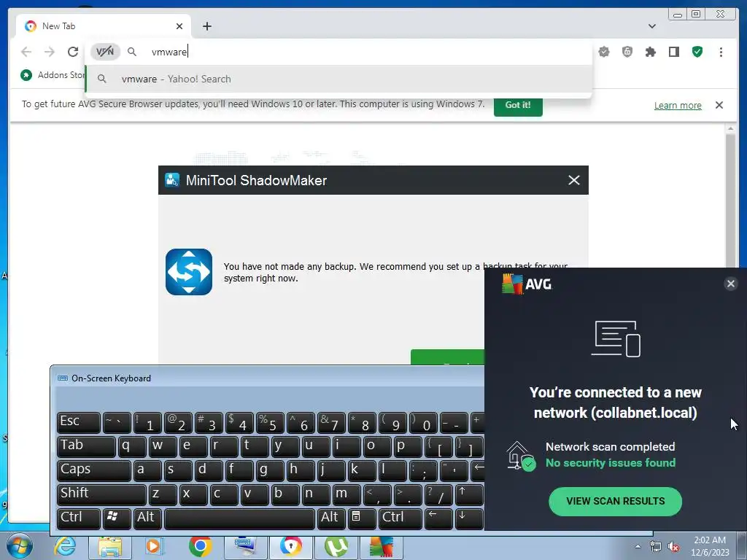Click the network tray icon
The height and width of the screenshot is (560, 747).
click(656, 547)
